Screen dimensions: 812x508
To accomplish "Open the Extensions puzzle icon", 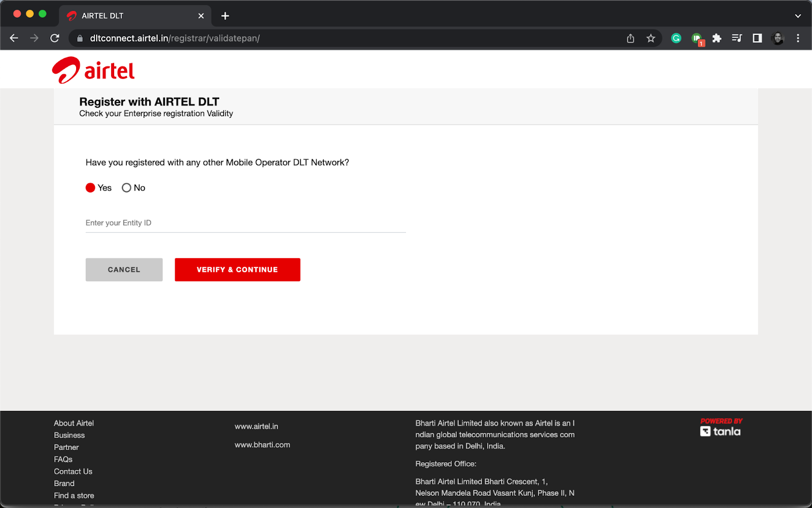I will click(717, 38).
